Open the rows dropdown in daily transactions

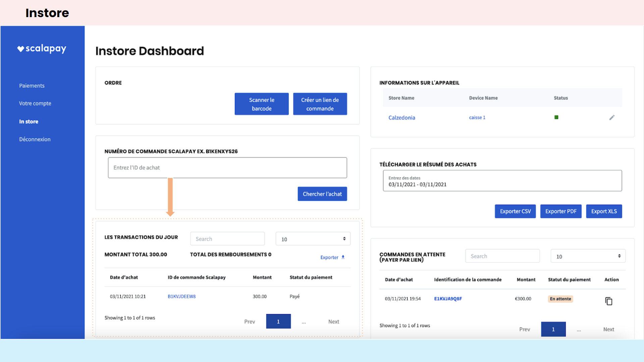[313, 239]
